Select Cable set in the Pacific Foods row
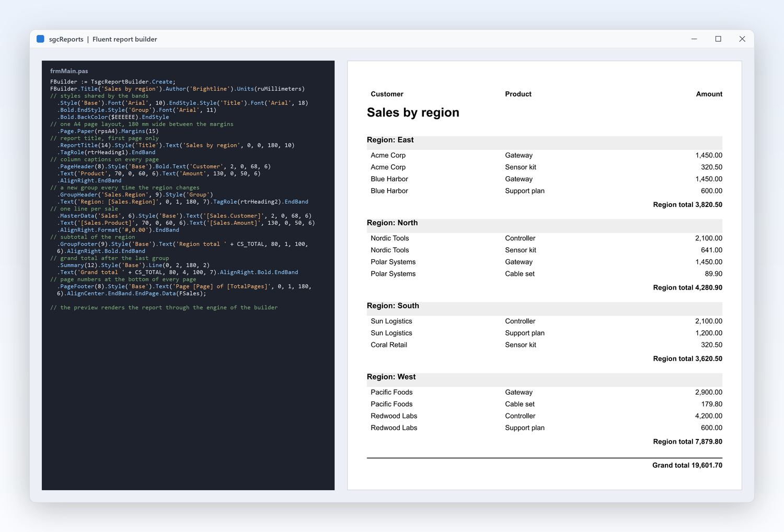The width and height of the screenshot is (784, 532). pyautogui.click(x=520, y=404)
